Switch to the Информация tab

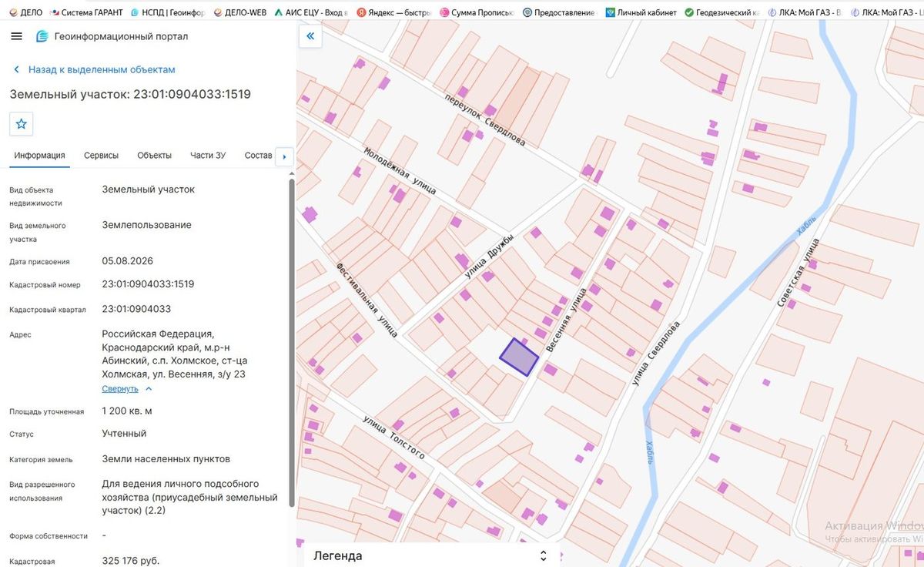[39, 155]
